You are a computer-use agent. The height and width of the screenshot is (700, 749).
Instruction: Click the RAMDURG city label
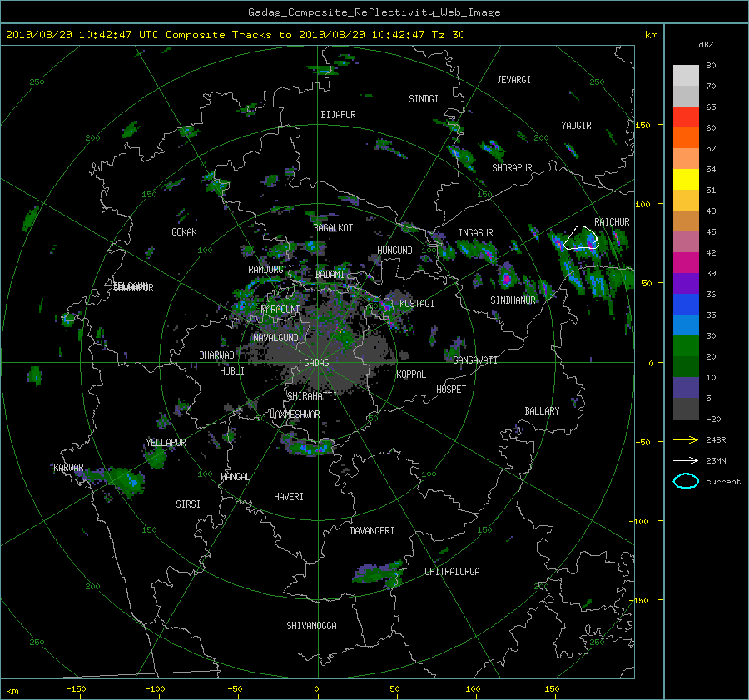(x=265, y=270)
